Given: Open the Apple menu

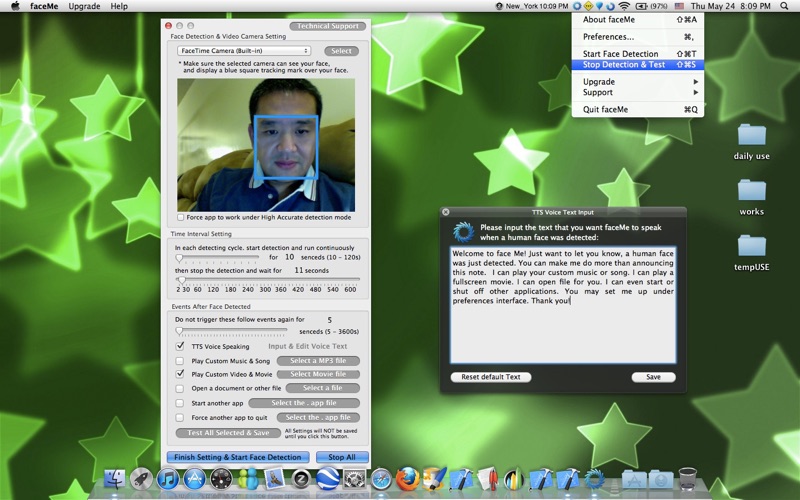Looking at the screenshot, I should pos(15,6).
